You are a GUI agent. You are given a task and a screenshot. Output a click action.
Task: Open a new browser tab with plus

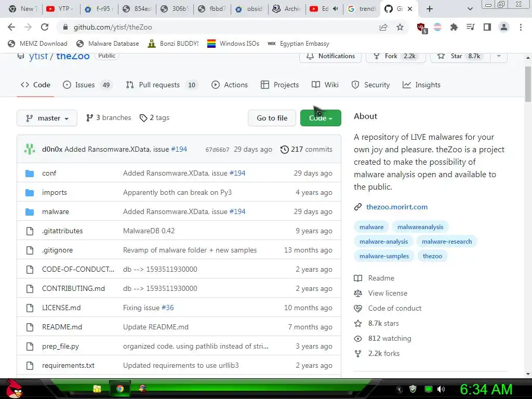[x=430, y=9]
